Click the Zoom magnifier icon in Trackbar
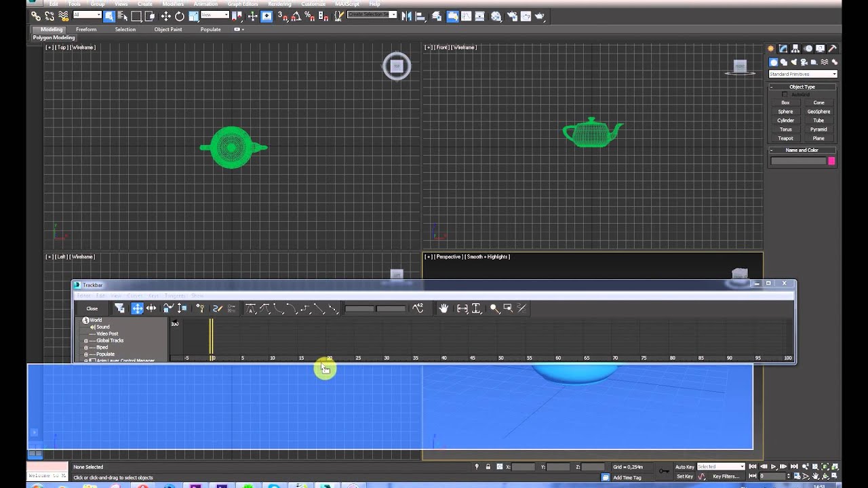This screenshot has height=488, width=868. [494, 308]
